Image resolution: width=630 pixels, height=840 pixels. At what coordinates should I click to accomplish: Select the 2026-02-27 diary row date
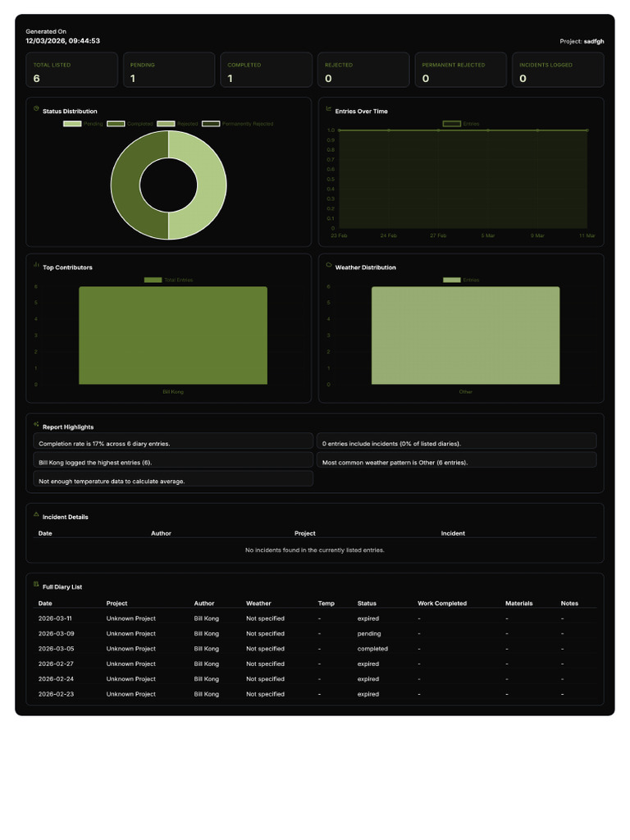click(56, 664)
